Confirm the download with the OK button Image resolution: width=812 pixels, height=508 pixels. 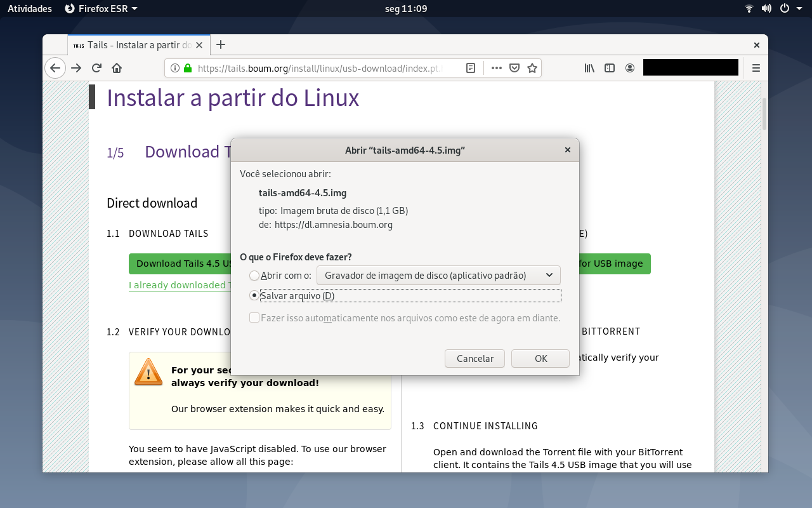coord(540,358)
